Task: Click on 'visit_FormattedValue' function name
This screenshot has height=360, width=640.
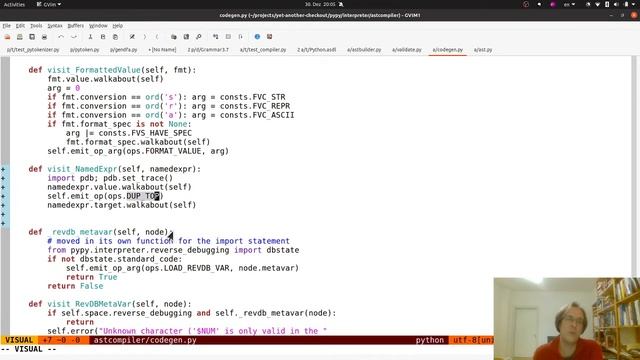Action: pos(94,70)
